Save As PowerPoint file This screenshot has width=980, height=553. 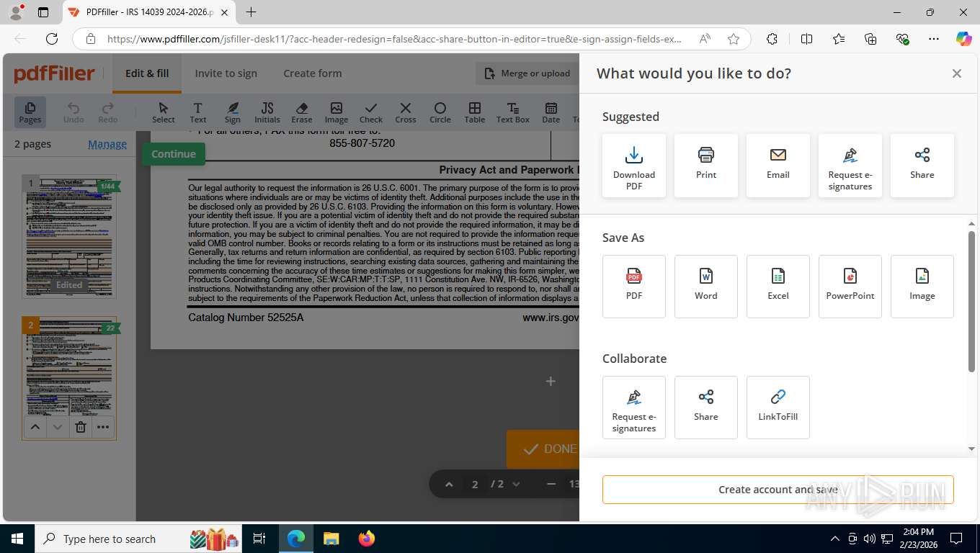pyautogui.click(x=850, y=287)
